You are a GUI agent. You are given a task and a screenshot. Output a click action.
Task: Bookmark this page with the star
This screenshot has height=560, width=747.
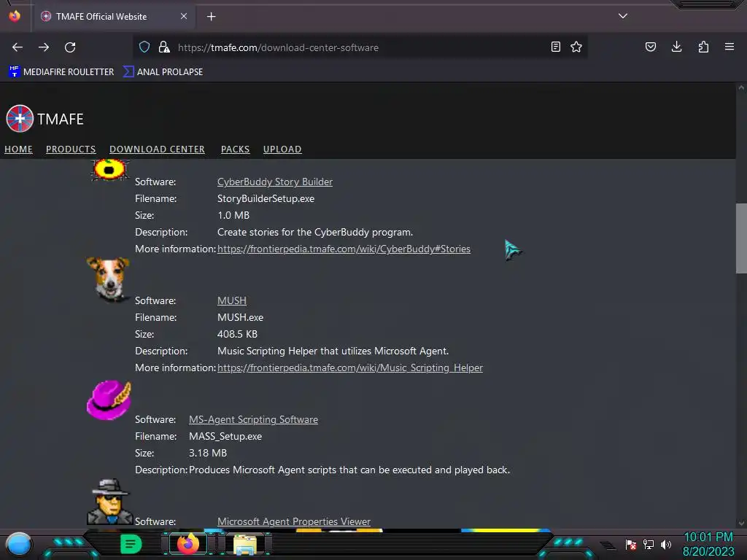[576, 47]
